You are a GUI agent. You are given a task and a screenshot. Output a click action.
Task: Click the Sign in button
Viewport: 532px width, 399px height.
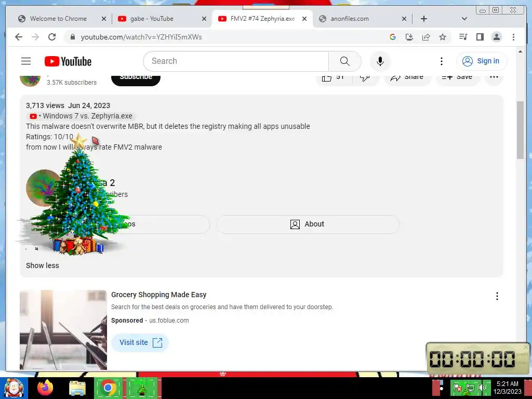[482, 61]
